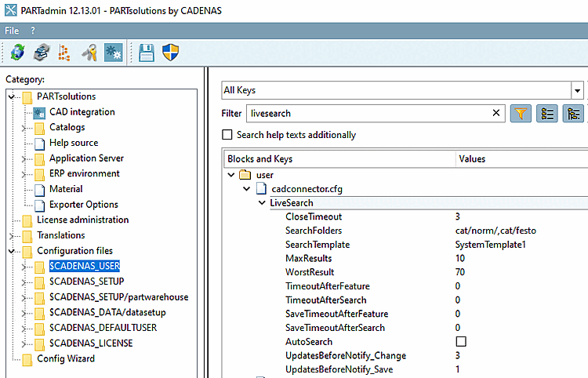Image resolution: width=588 pixels, height=378 pixels.
Task: Click the tree view toggle icon
Action: point(573,113)
